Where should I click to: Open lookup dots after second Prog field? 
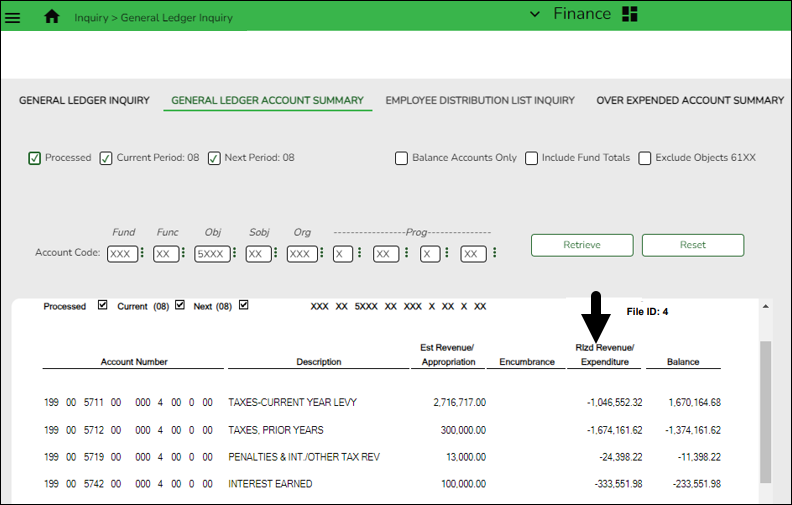click(x=407, y=252)
